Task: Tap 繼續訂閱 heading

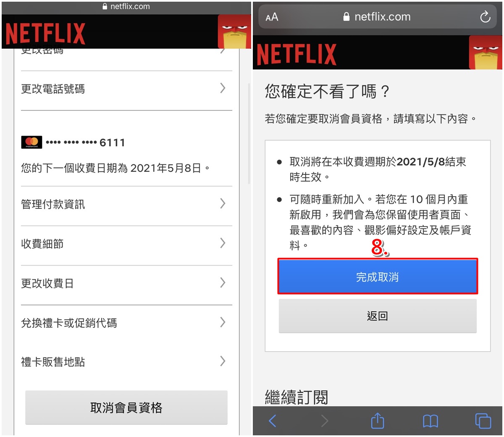Action: point(297,397)
